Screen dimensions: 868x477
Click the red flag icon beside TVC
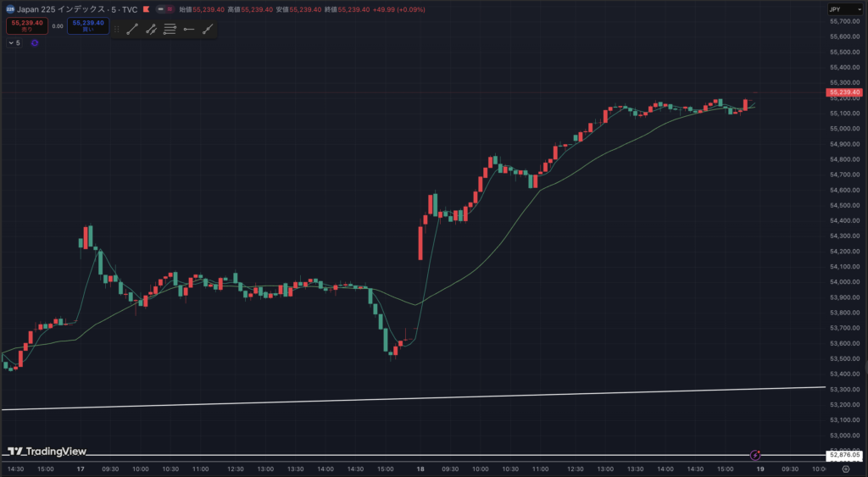[x=147, y=10]
